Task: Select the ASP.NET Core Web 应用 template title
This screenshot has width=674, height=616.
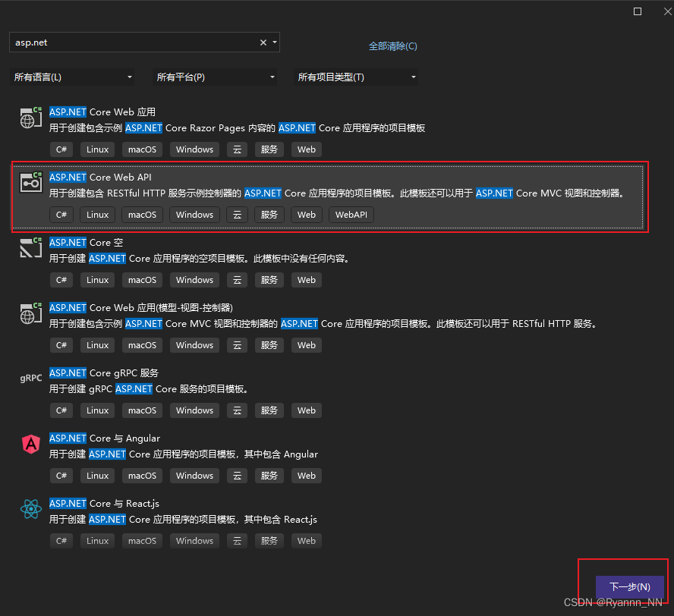Action: click(x=102, y=112)
